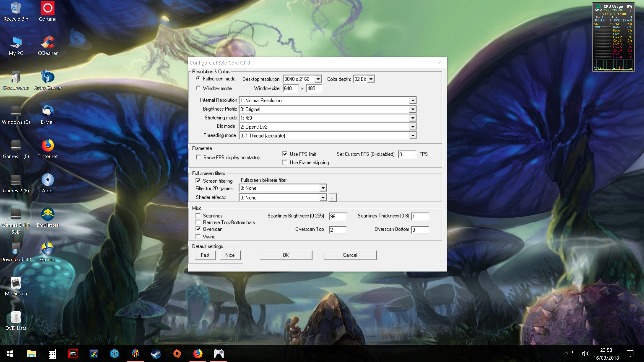The height and width of the screenshot is (362, 644).
Task: Click the Set Custom FPS field
Action: pyautogui.click(x=407, y=154)
